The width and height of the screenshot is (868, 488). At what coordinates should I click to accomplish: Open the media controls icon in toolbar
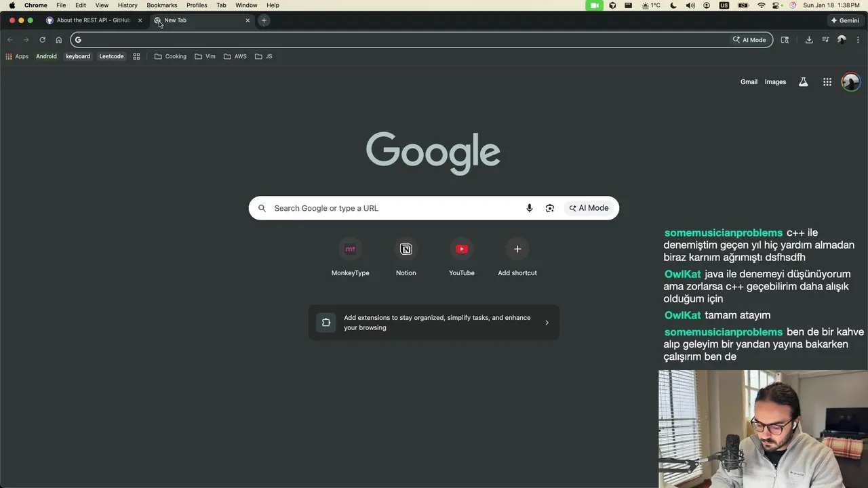click(x=825, y=40)
